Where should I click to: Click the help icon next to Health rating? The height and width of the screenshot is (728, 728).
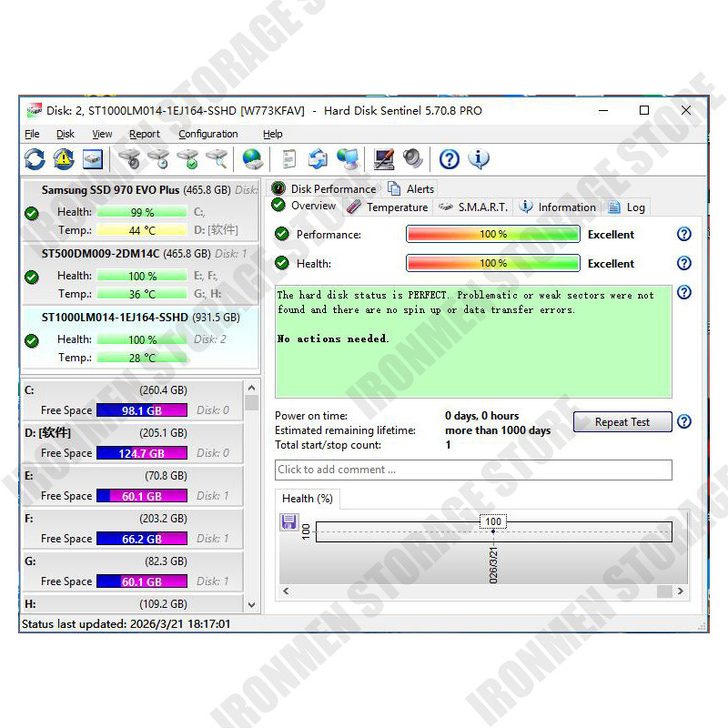tap(684, 263)
